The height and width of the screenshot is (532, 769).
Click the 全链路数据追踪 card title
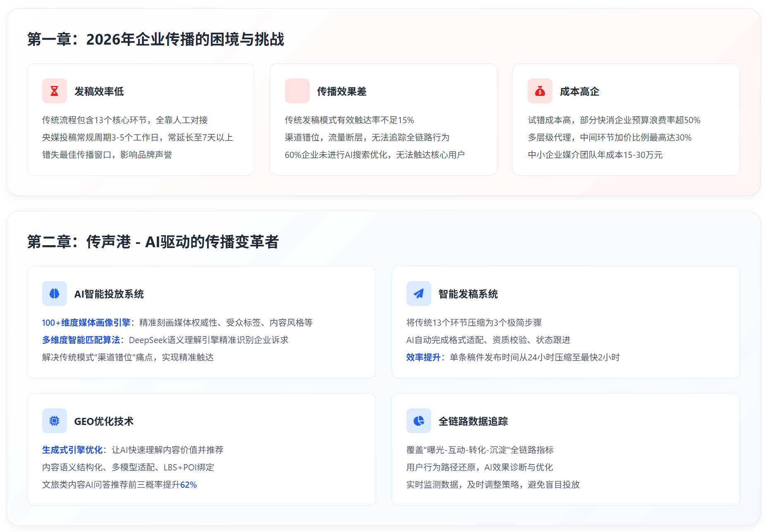click(x=473, y=421)
